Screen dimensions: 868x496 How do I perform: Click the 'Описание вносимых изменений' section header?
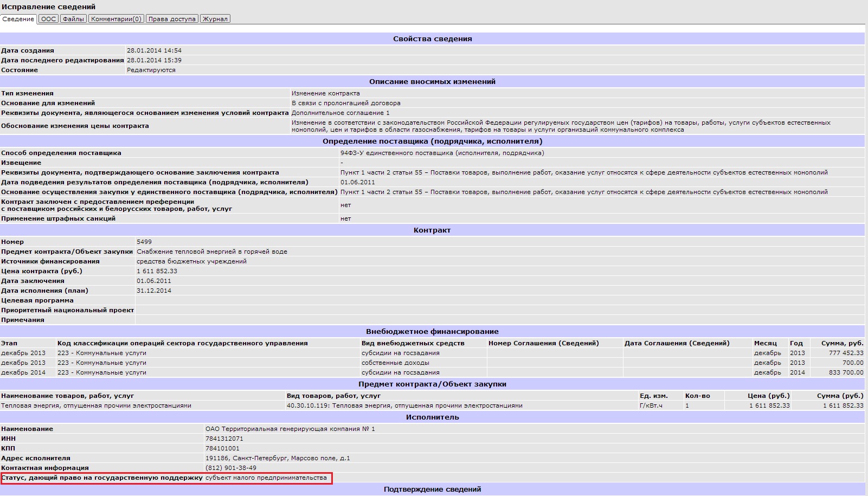click(x=432, y=82)
